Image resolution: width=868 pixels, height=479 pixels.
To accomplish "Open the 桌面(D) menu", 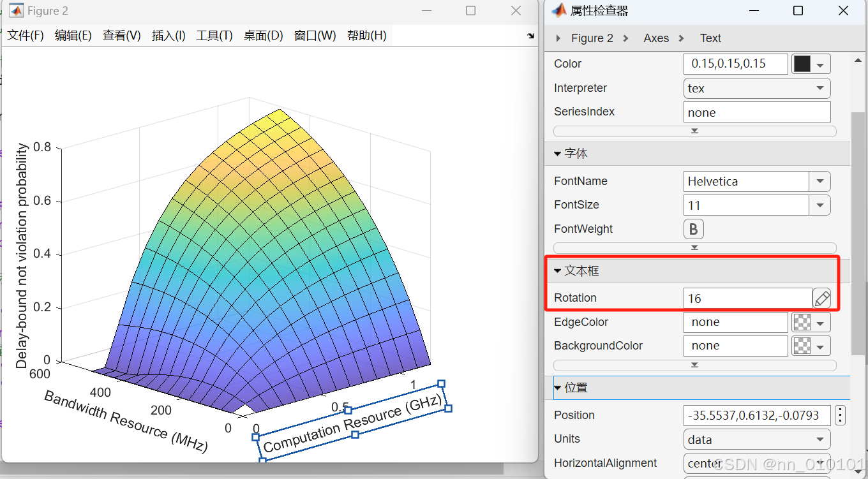I will (264, 36).
